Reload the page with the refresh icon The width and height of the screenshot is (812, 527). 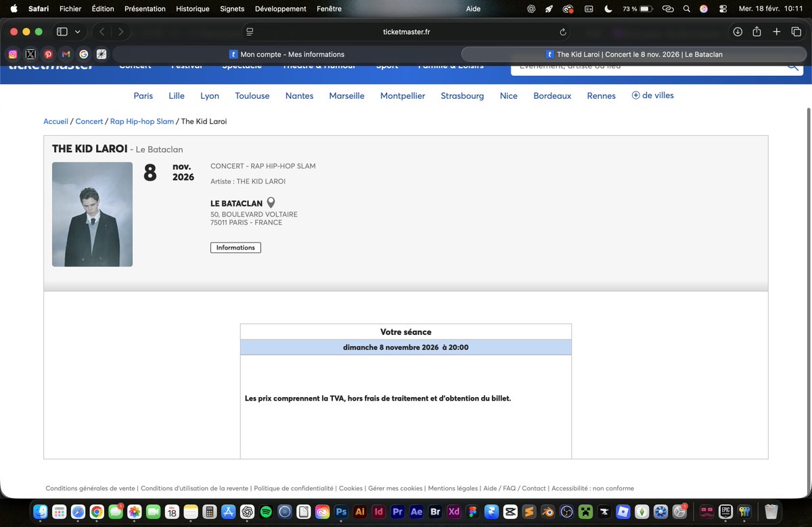pyautogui.click(x=563, y=32)
